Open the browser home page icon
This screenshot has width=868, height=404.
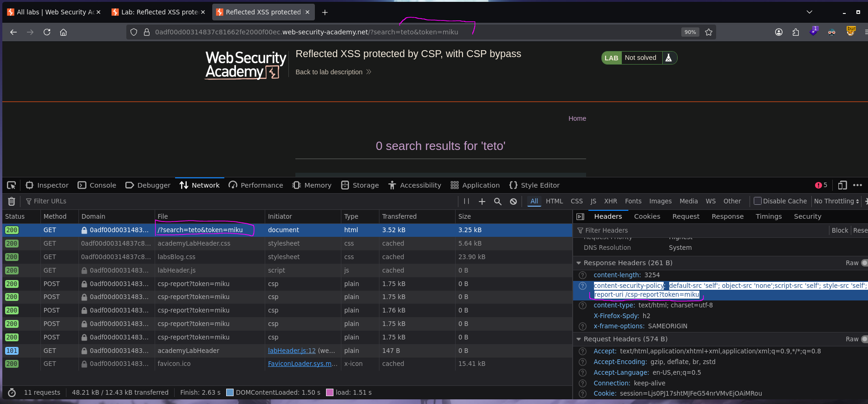pyautogui.click(x=64, y=32)
